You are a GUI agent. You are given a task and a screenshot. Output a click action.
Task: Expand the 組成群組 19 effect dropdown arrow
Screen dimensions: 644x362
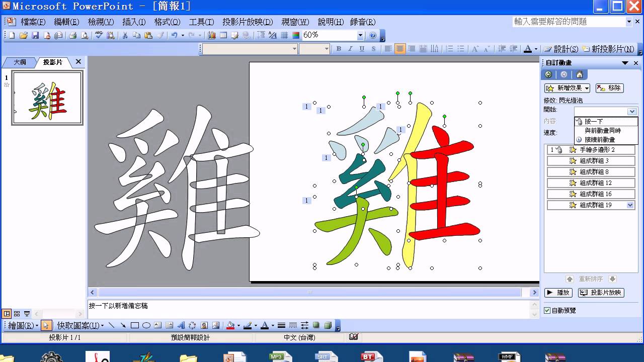click(630, 205)
